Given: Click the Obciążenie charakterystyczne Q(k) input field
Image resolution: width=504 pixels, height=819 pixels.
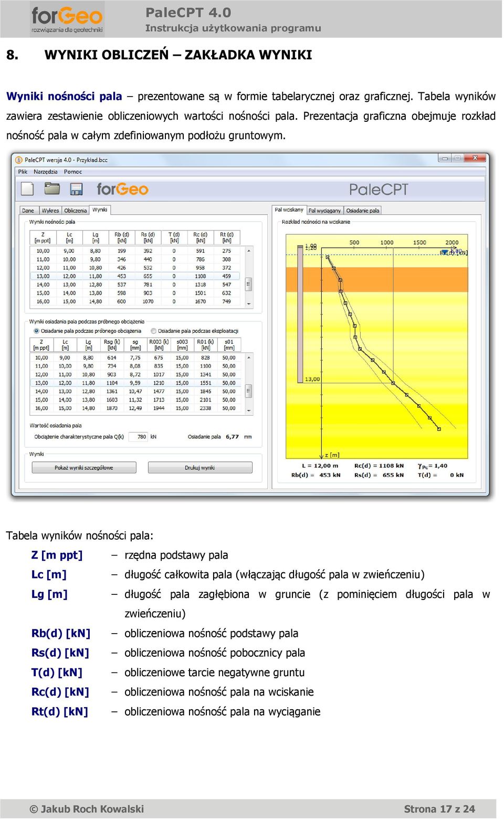Looking at the screenshot, I should (x=138, y=437).
